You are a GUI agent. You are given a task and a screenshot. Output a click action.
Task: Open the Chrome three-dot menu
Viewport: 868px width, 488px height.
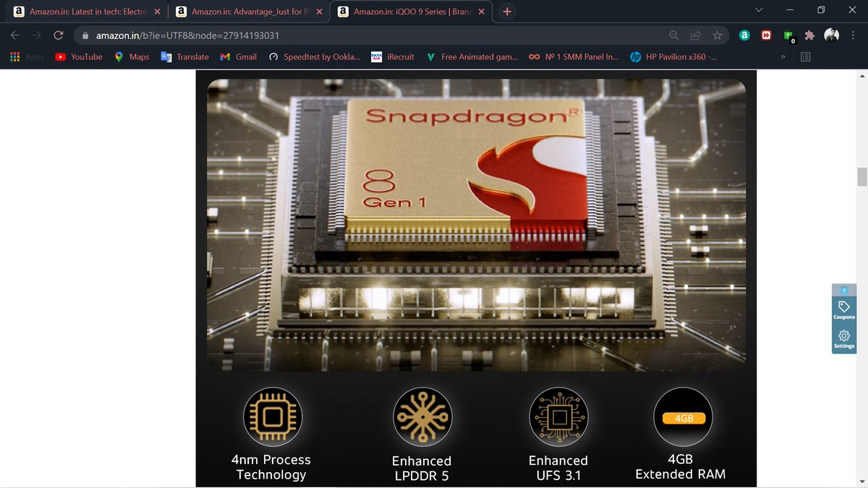(x=853, y=35)
